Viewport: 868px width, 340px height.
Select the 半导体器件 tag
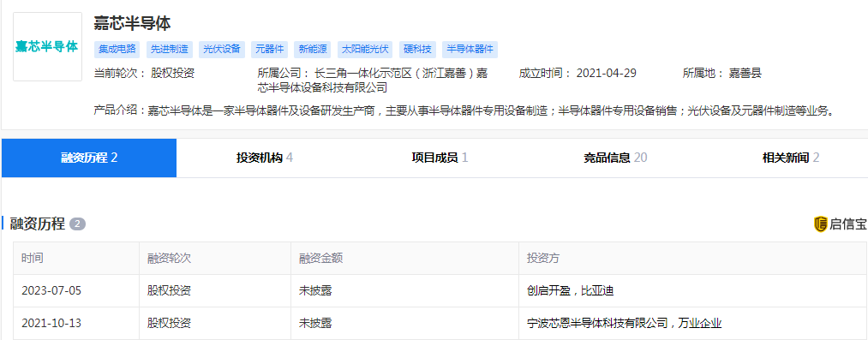470,49
